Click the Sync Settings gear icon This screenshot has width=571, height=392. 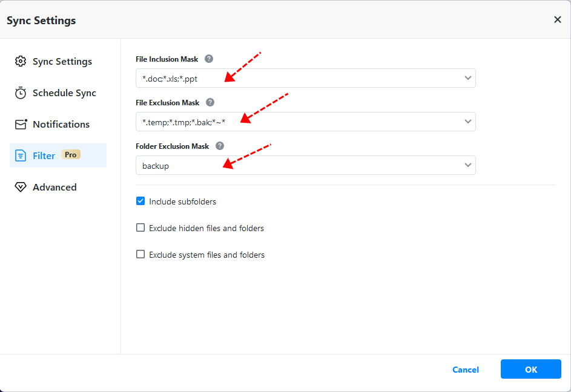coord(21,62)
